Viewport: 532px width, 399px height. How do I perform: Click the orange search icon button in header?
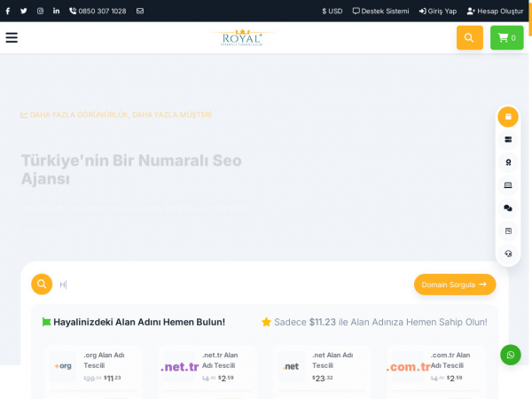pyautogui.click(x=469, y=38)
